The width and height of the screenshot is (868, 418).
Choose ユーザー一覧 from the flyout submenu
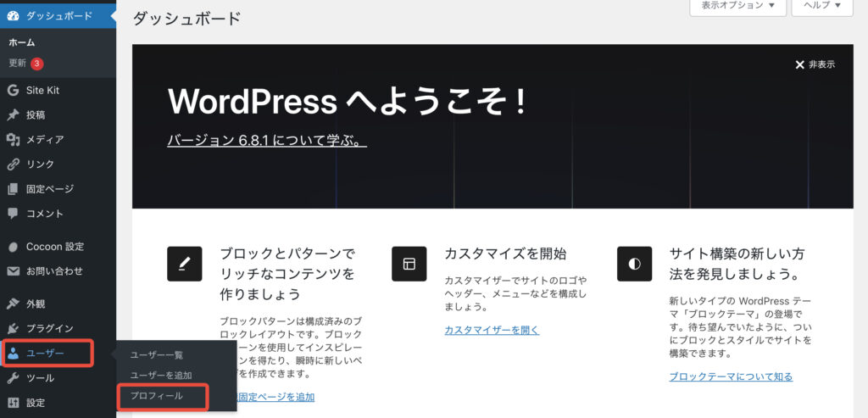click(x=157, y=355)
